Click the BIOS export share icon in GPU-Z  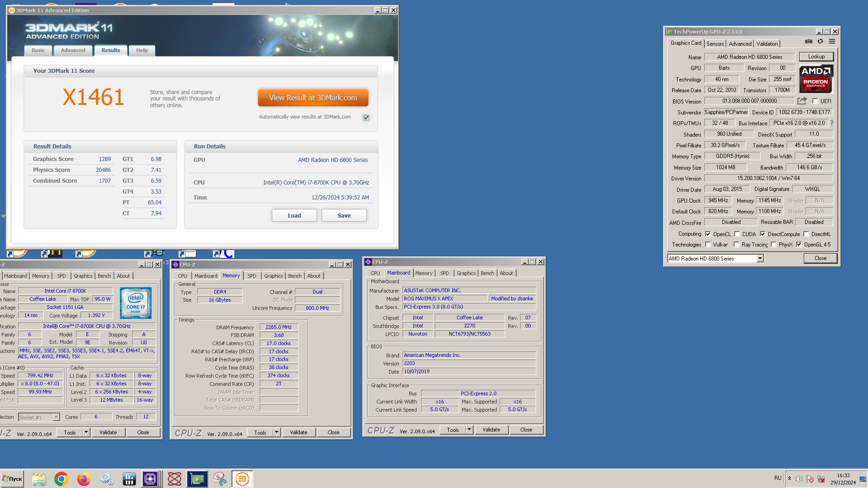click(802, 101)
